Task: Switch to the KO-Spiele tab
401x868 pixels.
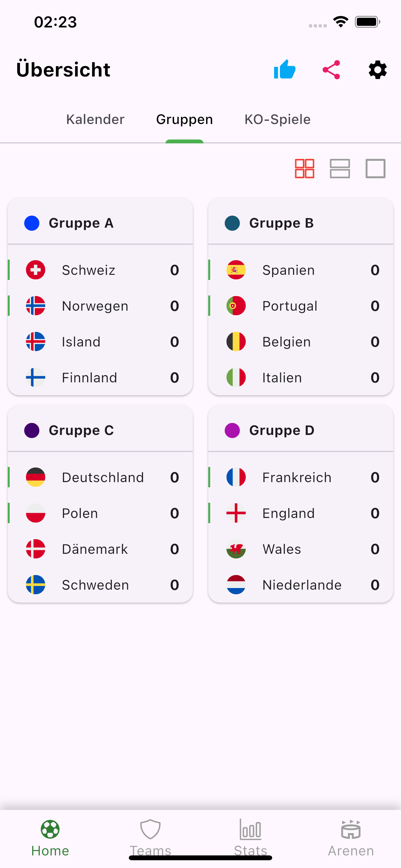Action: point(278,119)
